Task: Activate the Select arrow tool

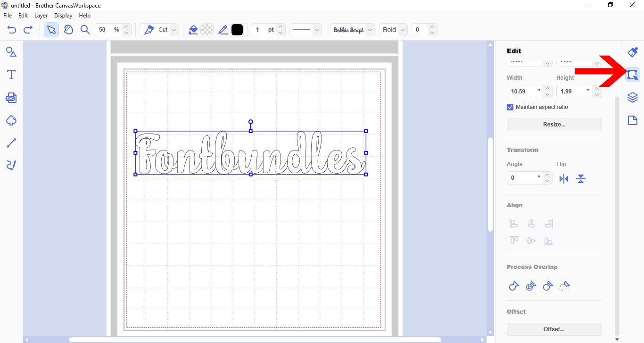Action: (x=51, y=30)
